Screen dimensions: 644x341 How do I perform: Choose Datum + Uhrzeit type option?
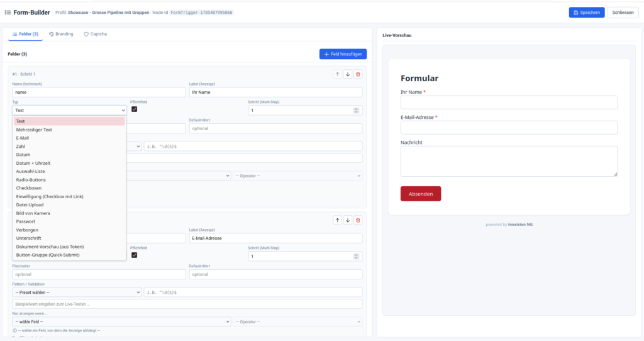[x=69, y=163]
